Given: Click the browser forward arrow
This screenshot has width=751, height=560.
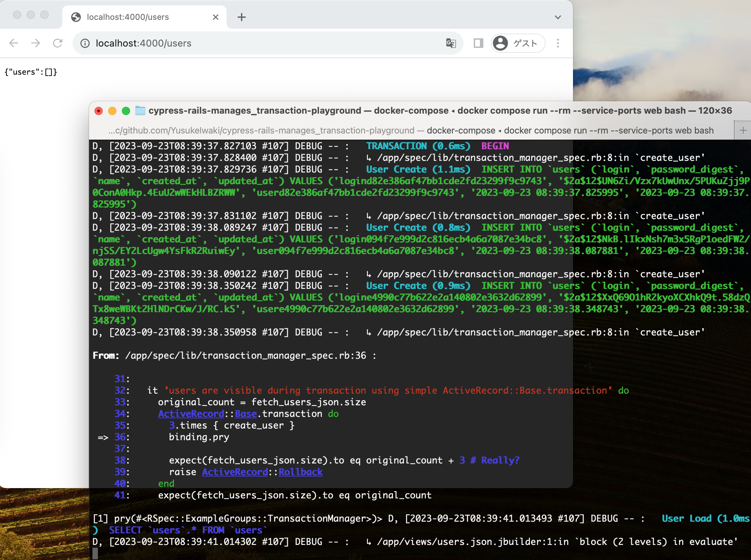Looking at the screenshot, I should [36, 43].
